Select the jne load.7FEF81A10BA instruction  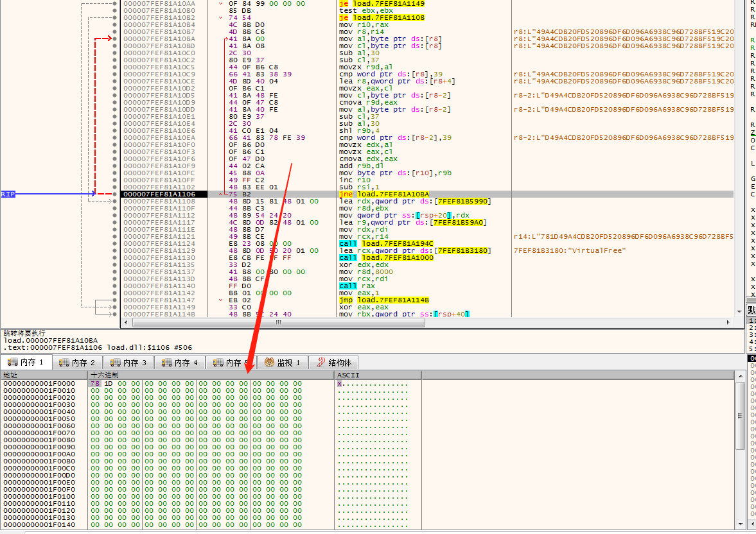click(x=384, y=194)
